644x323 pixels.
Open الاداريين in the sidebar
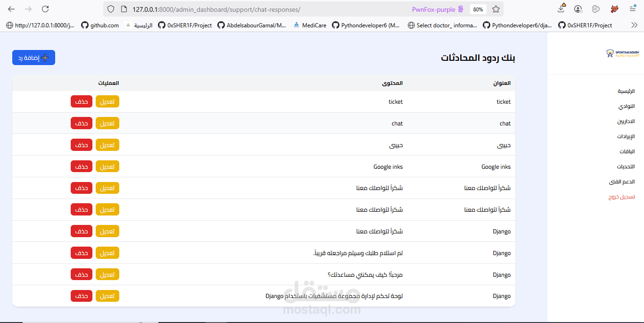626,122
